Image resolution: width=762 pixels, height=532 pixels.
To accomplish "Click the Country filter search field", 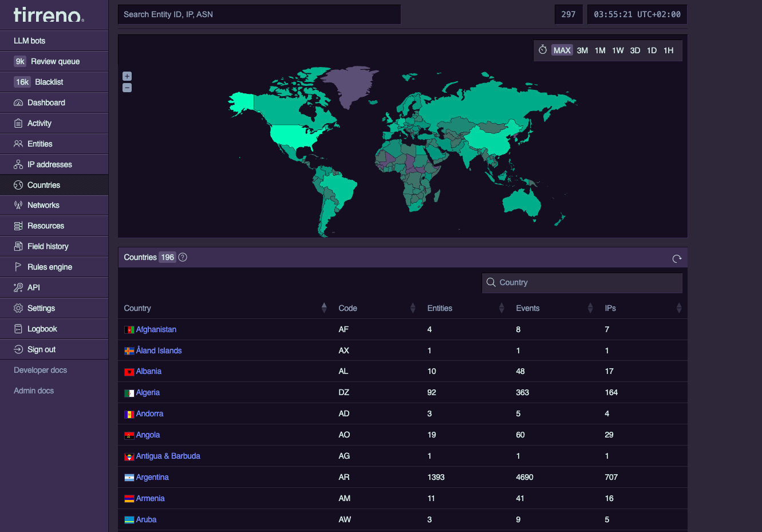I will click(582, 282).
